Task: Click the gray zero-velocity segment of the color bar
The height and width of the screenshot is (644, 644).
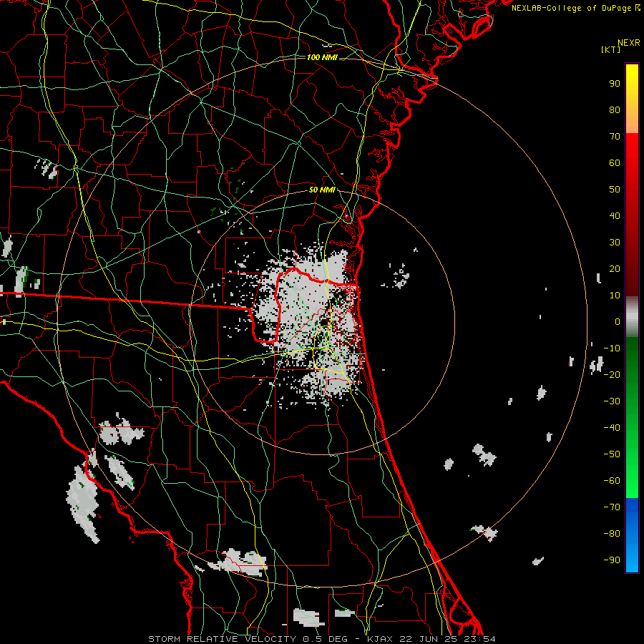Action: (x=632, y=317)
